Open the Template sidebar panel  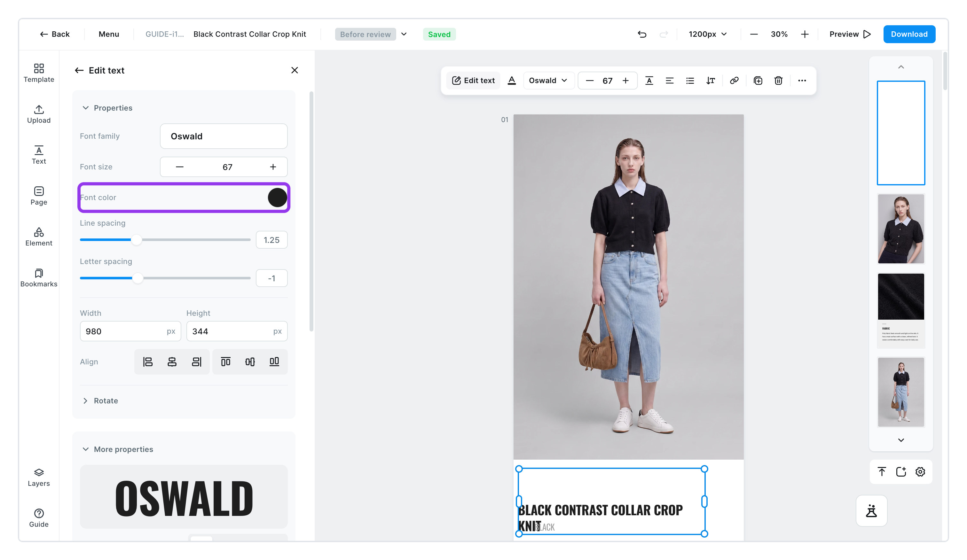(x=39, y=73)
